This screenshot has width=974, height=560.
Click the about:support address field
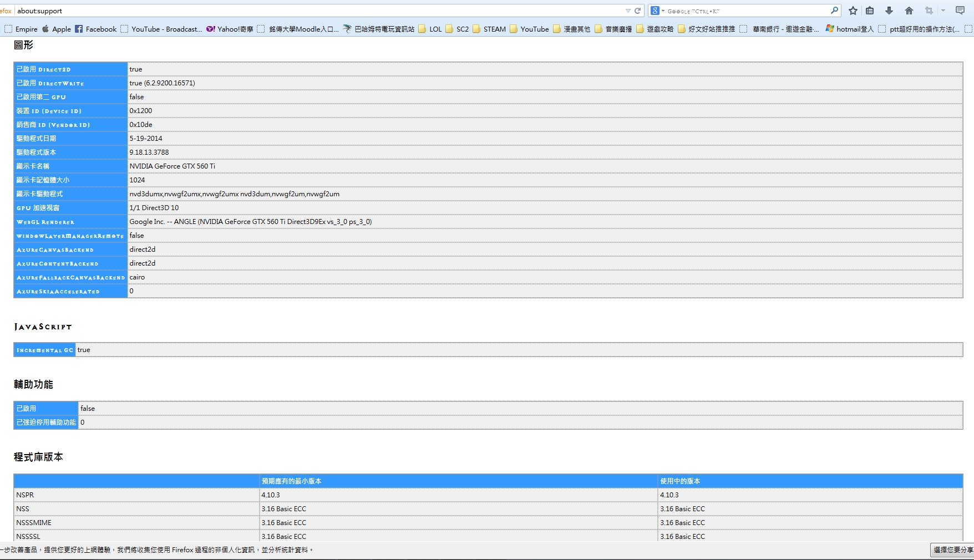[x=316, y=11]
